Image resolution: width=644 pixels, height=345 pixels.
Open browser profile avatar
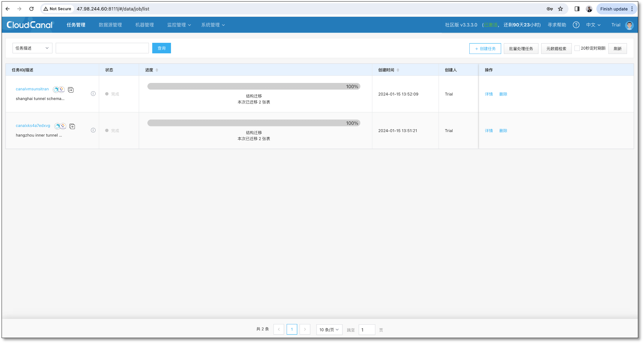[589, 9]
